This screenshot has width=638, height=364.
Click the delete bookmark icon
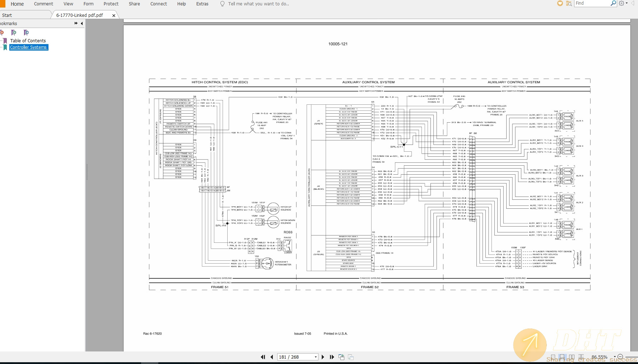click(2, 33)
